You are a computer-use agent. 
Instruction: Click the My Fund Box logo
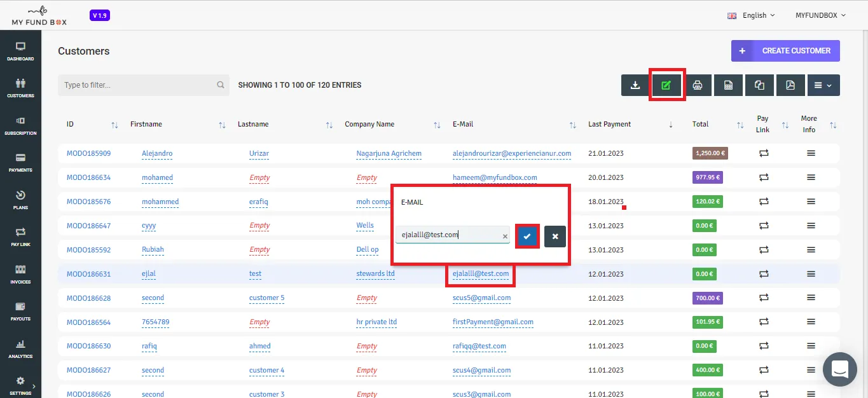pyautogui.click(x=39, y=15)
